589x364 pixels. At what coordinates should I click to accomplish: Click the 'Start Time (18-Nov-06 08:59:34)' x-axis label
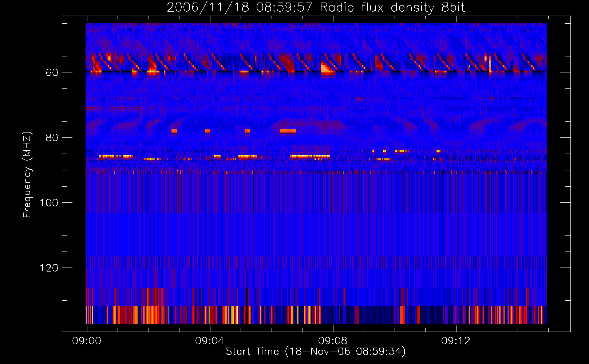[316, 352]
